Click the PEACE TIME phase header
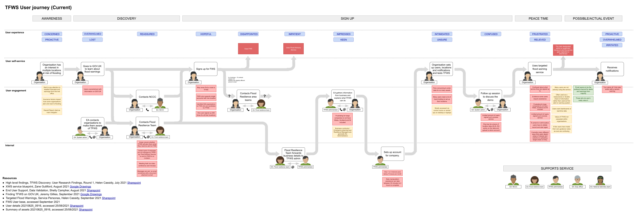Viewport: 644px width, 214px height. [x=538, y=19]
